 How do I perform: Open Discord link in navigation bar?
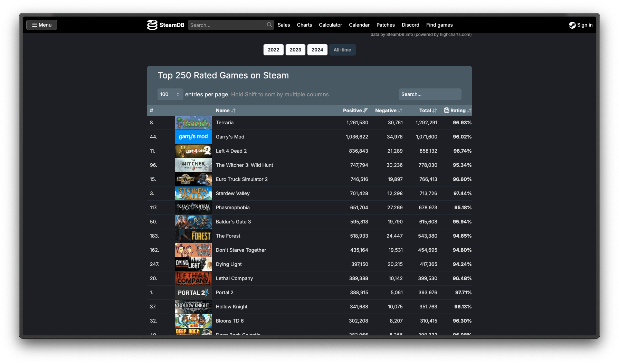(x=410, y=25)
